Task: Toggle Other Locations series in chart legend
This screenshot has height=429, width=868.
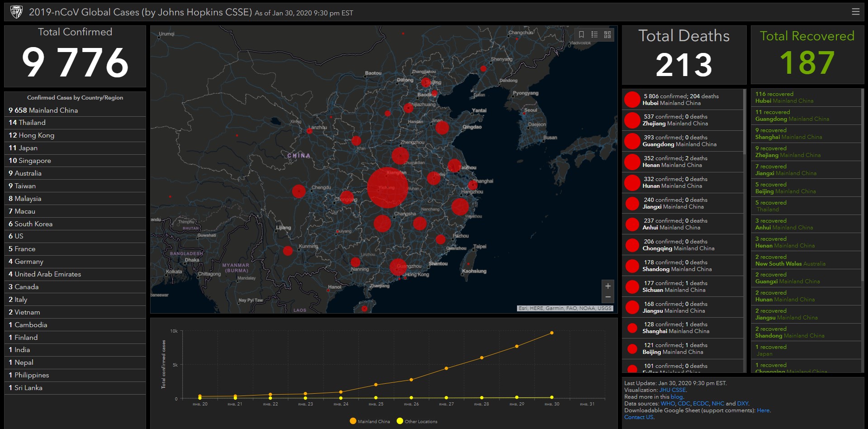Action: coord(417,421)
